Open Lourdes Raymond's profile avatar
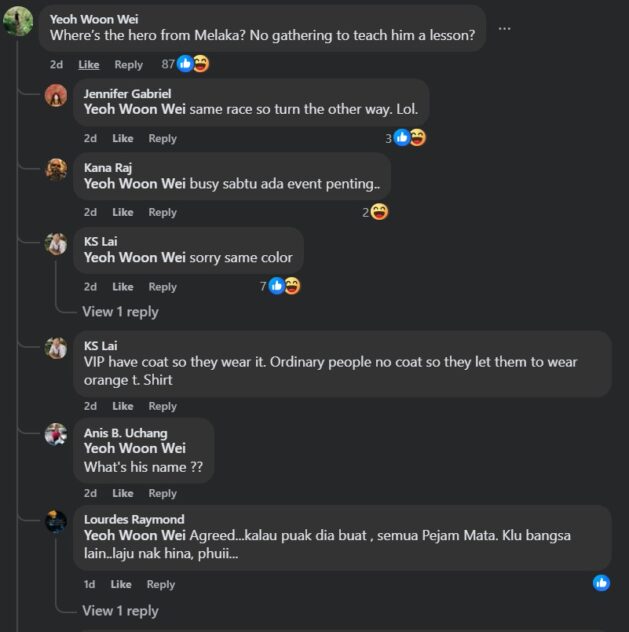The width and height of the screenshot is (629, 632). (x=56, y=521)
